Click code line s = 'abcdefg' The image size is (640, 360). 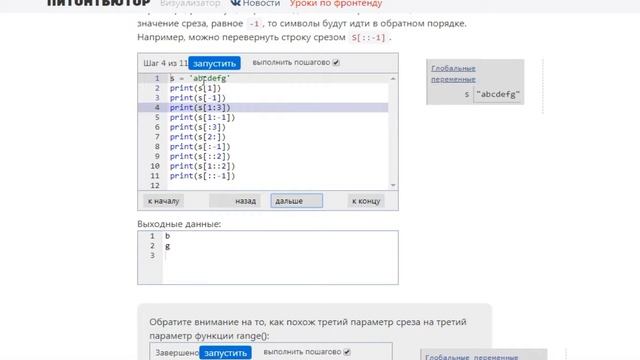(200, 78)
